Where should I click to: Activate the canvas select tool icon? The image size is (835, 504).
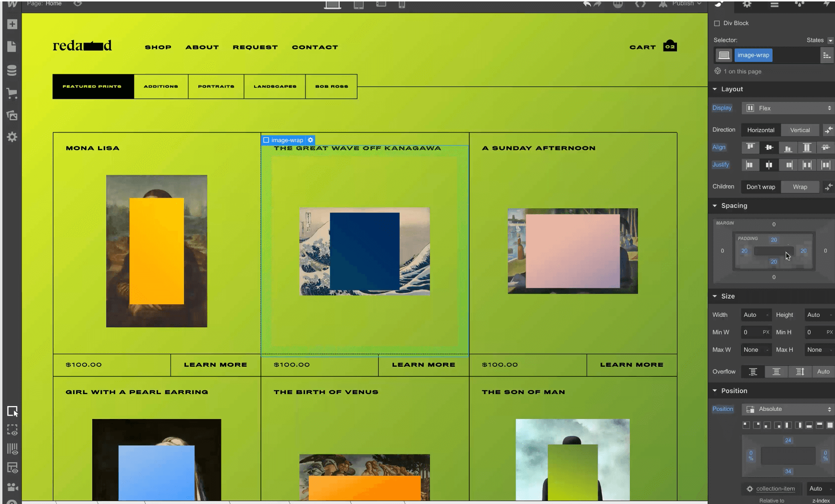12,411
